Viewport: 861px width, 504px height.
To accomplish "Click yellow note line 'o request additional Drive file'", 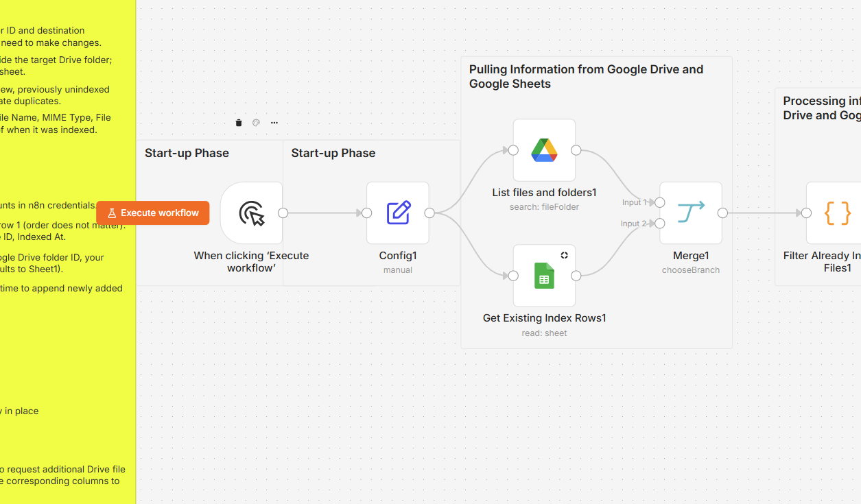I will [x=63, y=469].
